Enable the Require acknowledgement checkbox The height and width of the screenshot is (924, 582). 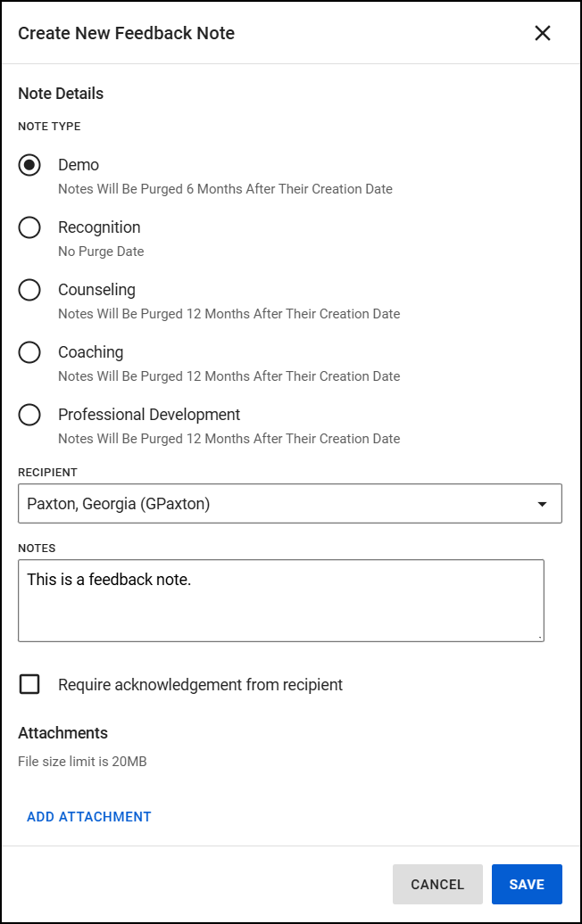pyautogui.click(x=29, y=684)
